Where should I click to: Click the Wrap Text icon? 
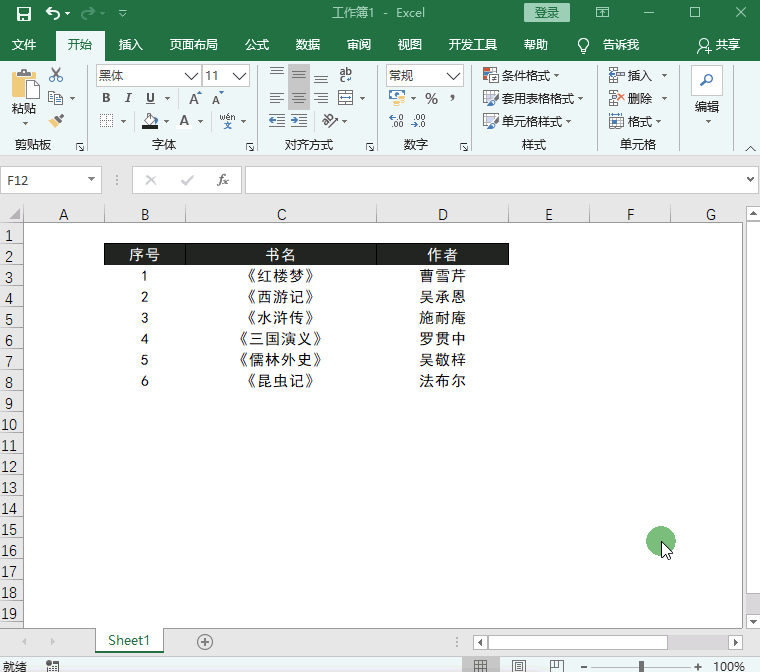(x=346, y=75)
